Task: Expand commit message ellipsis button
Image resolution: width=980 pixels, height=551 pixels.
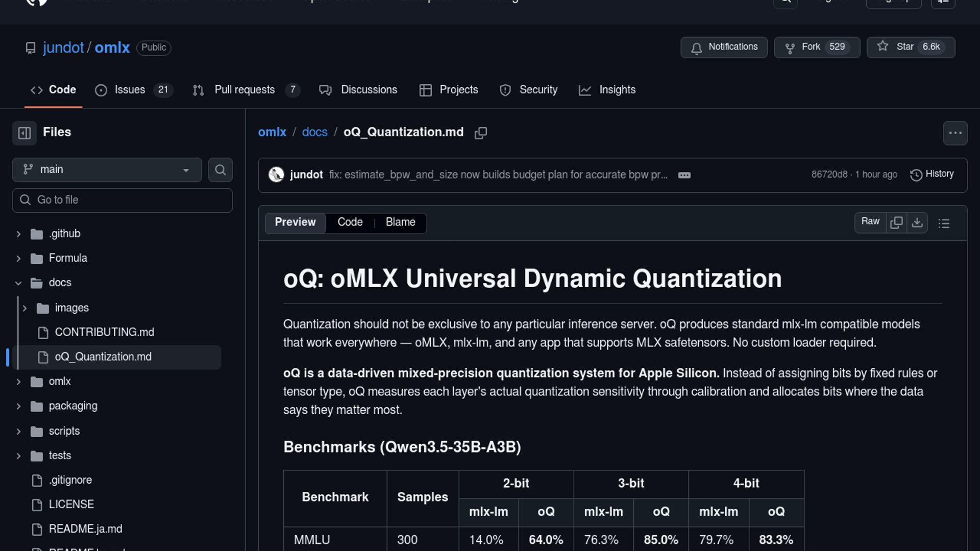Action: (684, 175)
